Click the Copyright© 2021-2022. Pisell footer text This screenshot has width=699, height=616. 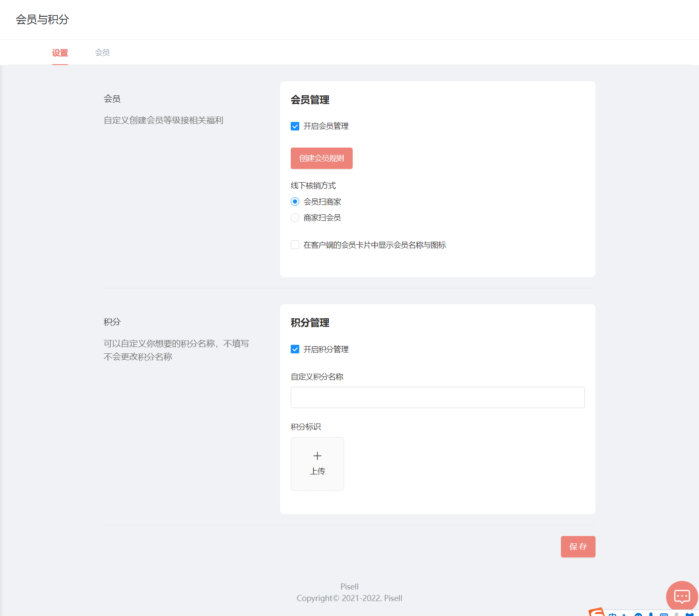[349, 598]
